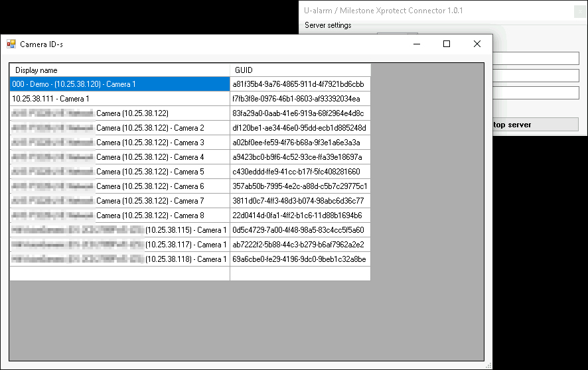Image resolution: width=588 pixels, height=370 pixels.
Task: Select the 10.25.38.115 Camera 1 row
Action: (x=119, y=230)
